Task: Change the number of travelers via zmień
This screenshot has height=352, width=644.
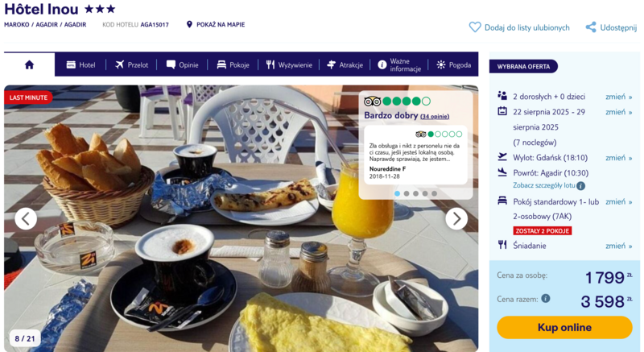Action: (x=618, y=97)
